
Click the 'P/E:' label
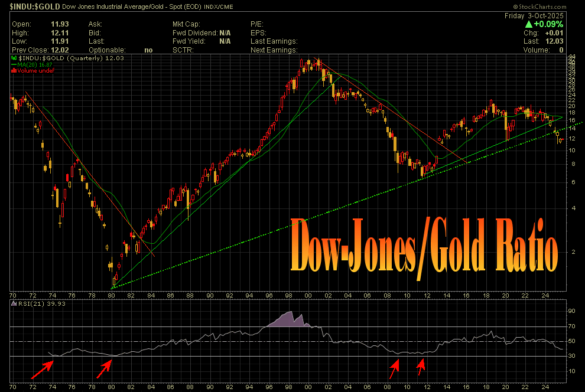click(x=256, y=24)
